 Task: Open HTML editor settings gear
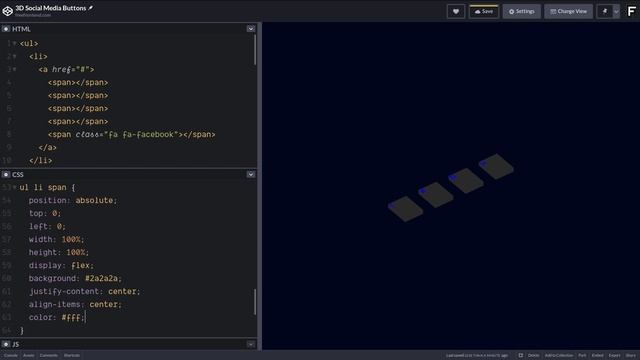click(x=6, y=29)
